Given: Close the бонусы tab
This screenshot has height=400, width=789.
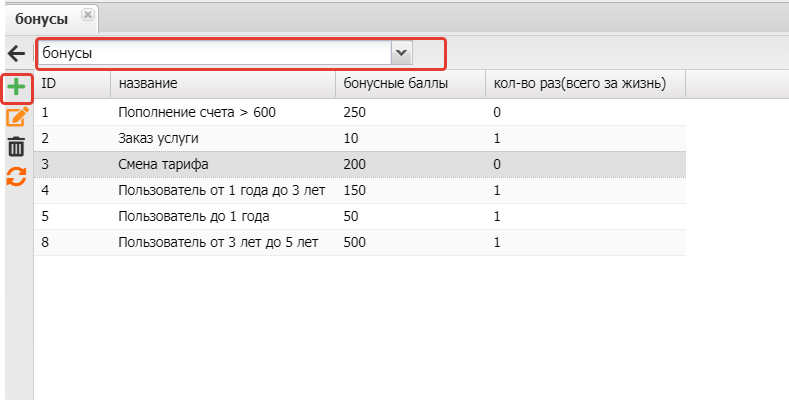Looking at the screenshot, I should 88,15.
